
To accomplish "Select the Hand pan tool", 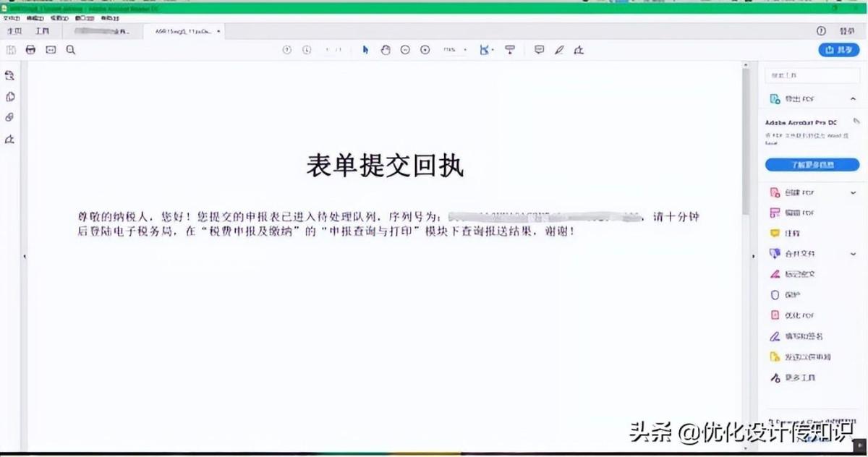I will pos(386,50).
